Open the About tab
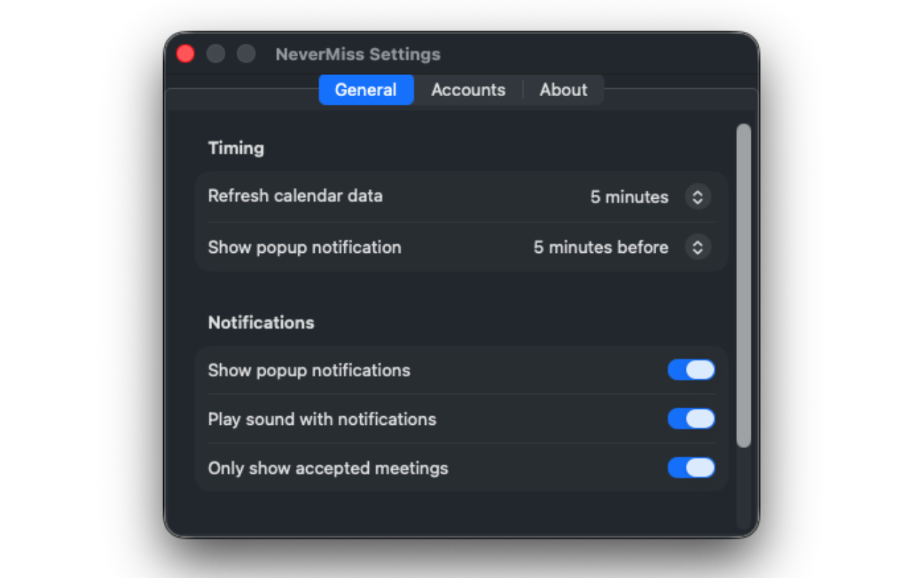 coord(563,90)
